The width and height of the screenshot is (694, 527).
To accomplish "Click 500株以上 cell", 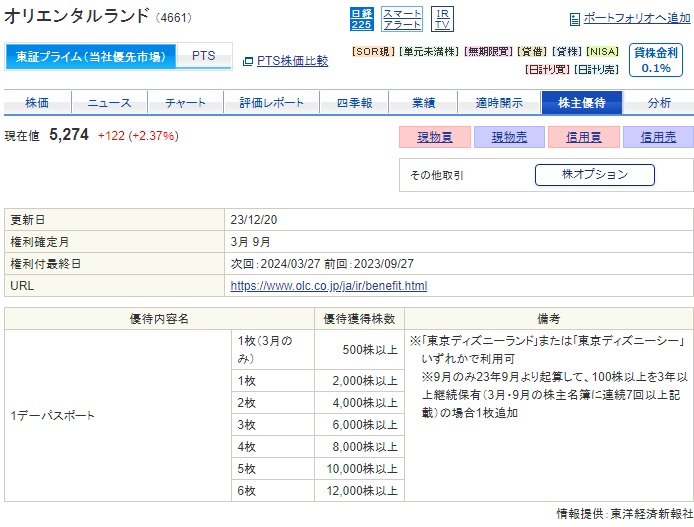I will (359, 350).
